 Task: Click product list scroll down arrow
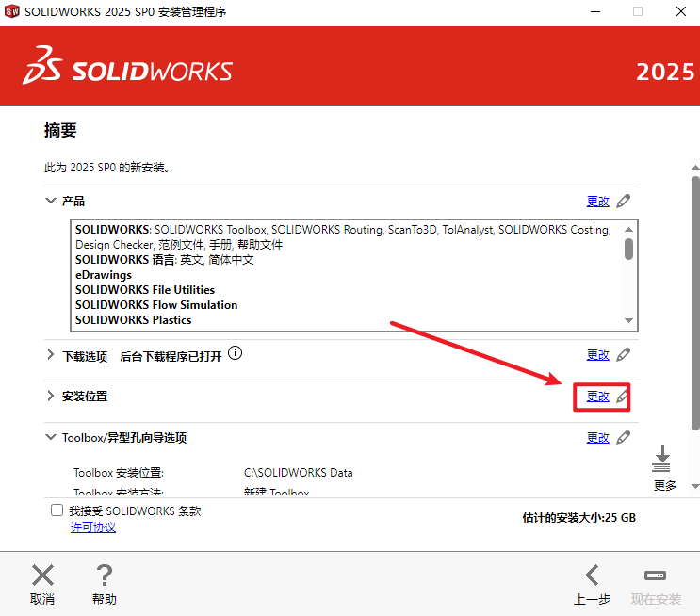(x=629, y=320)
